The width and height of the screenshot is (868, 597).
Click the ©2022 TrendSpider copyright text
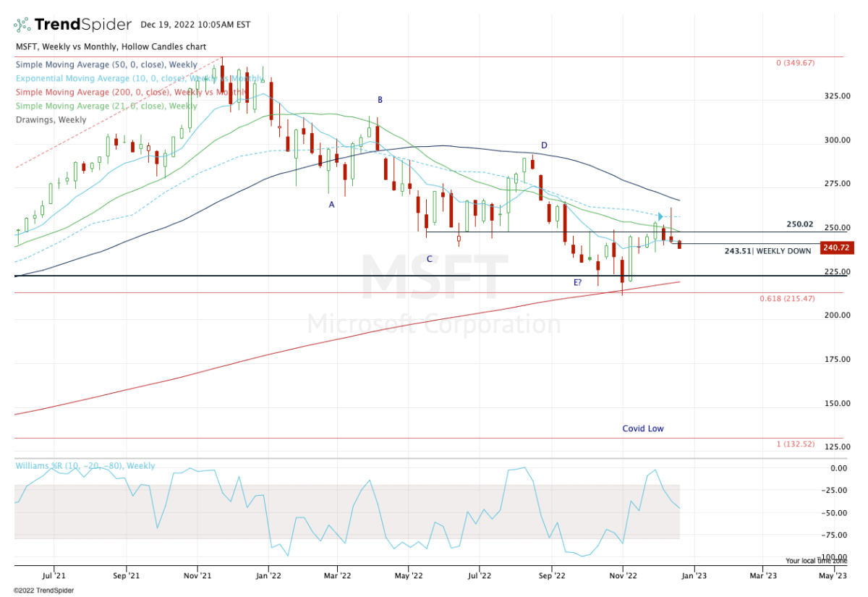tap(43, 590)
